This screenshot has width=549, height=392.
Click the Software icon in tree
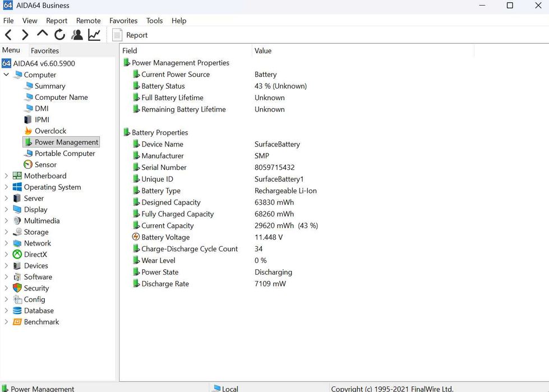[17, 277]
